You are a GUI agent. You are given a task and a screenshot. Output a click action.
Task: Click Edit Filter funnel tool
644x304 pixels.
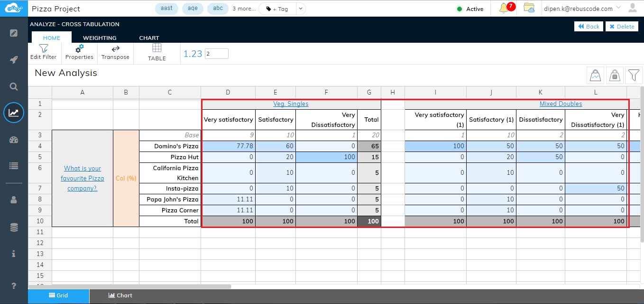[x=43, y=52]
